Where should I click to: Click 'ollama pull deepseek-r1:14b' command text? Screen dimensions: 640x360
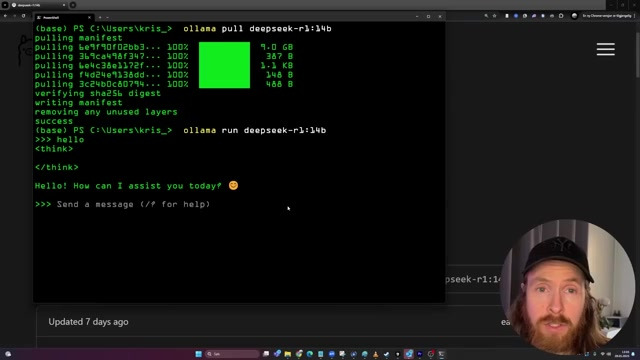point(257,29)
